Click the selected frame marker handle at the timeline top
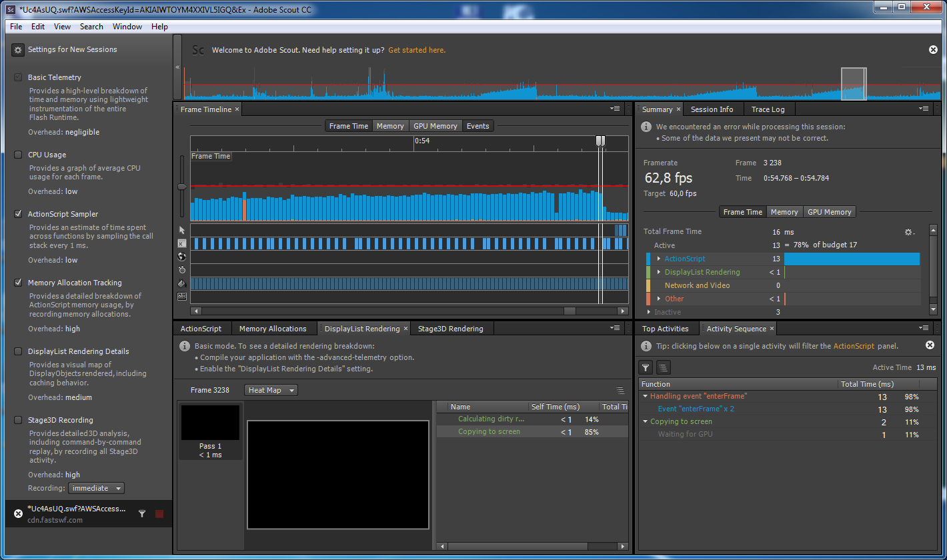The height and width of the screenshot is (560, 947). tap(600, 141)
